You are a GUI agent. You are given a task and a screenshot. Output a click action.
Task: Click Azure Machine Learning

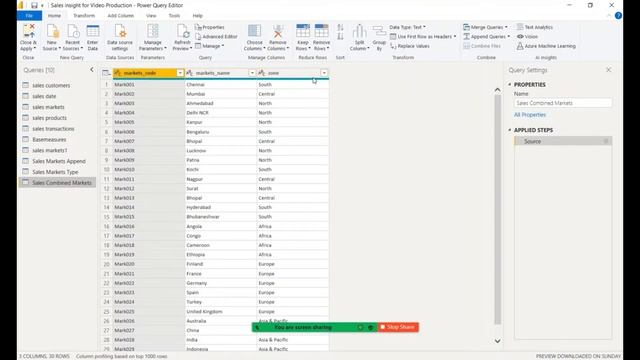coord(546,46)
